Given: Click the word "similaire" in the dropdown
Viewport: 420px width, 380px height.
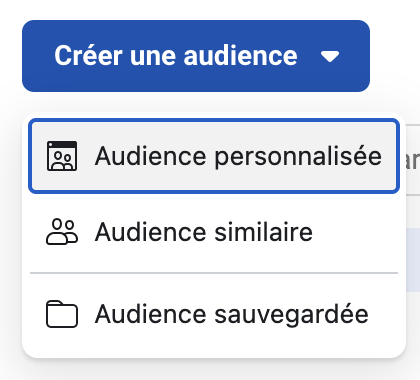Looking at the screenshot, I should tap(263, 232).
